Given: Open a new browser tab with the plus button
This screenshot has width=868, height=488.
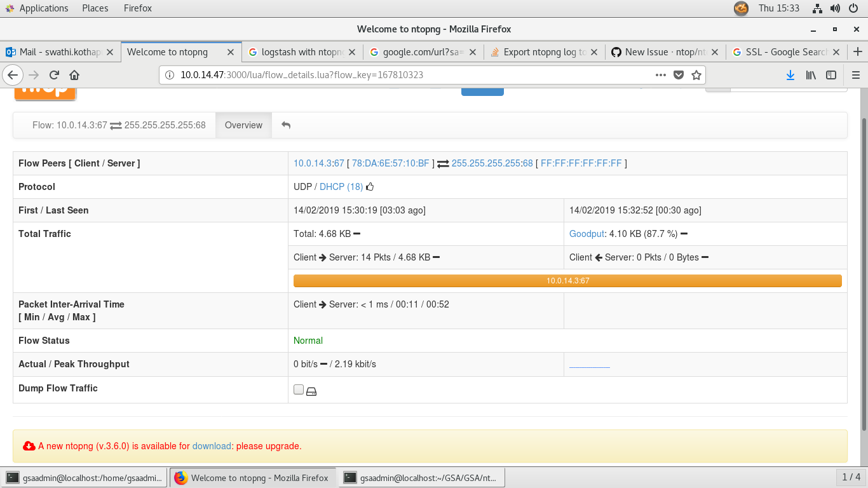Looking at the screenshot, I should (x=857, y=52).
